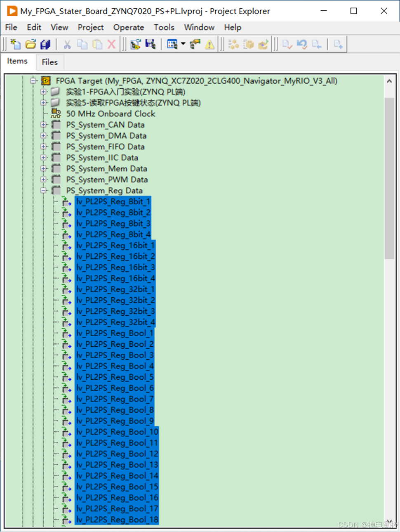Select lv_PL2PS_Reg_32bit_2 item
400x532 pixels.
[x=115, y=300]
